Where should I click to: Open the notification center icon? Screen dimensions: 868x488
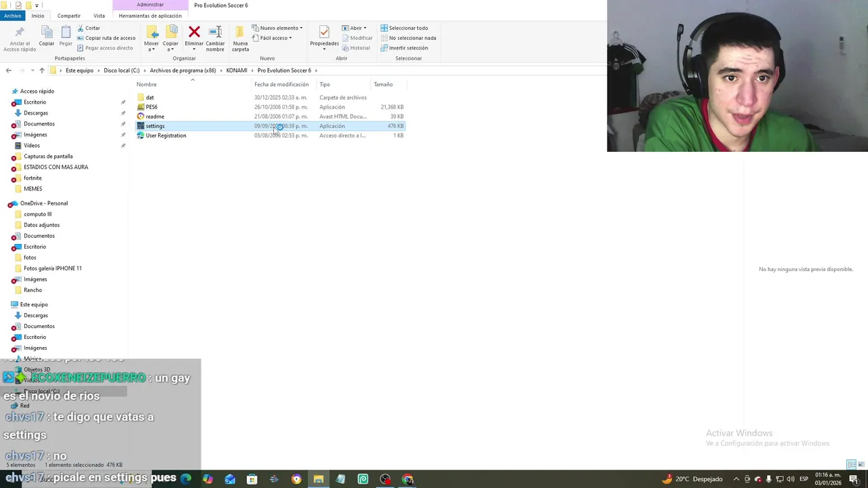click(854, 479)
